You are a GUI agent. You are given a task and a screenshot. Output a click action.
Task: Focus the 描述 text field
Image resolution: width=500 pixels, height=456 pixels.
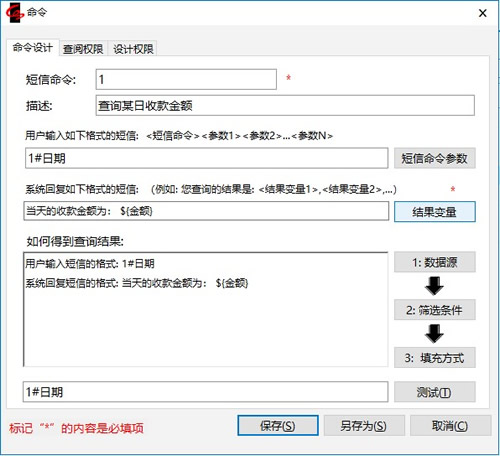(285, 105)
